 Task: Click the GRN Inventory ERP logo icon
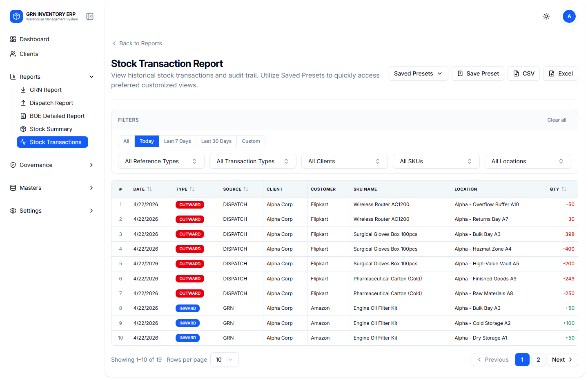click(16, 16)
